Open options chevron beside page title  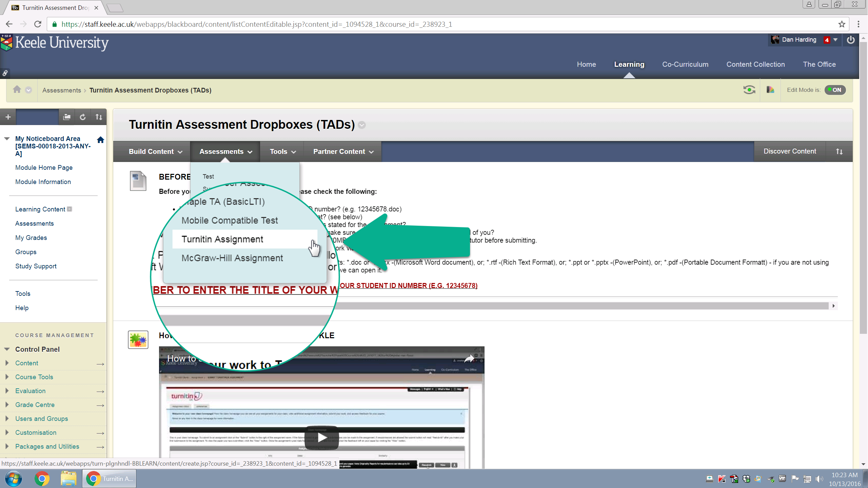point(362,125)
